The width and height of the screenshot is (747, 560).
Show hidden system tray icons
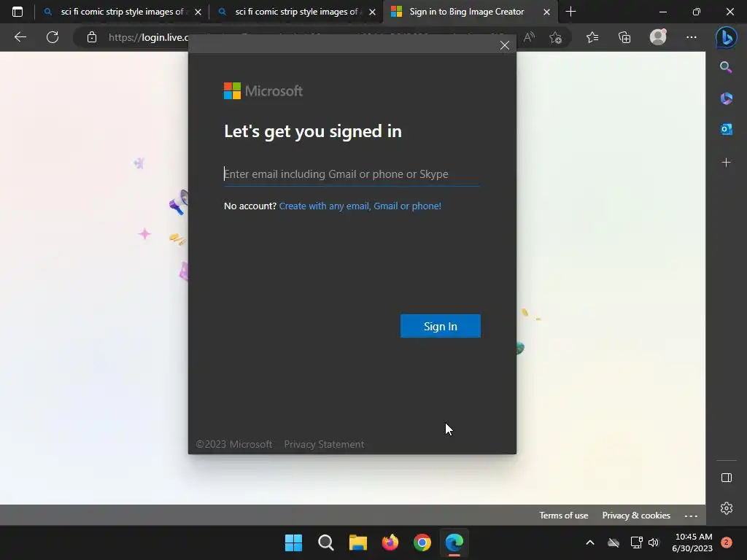589,542
